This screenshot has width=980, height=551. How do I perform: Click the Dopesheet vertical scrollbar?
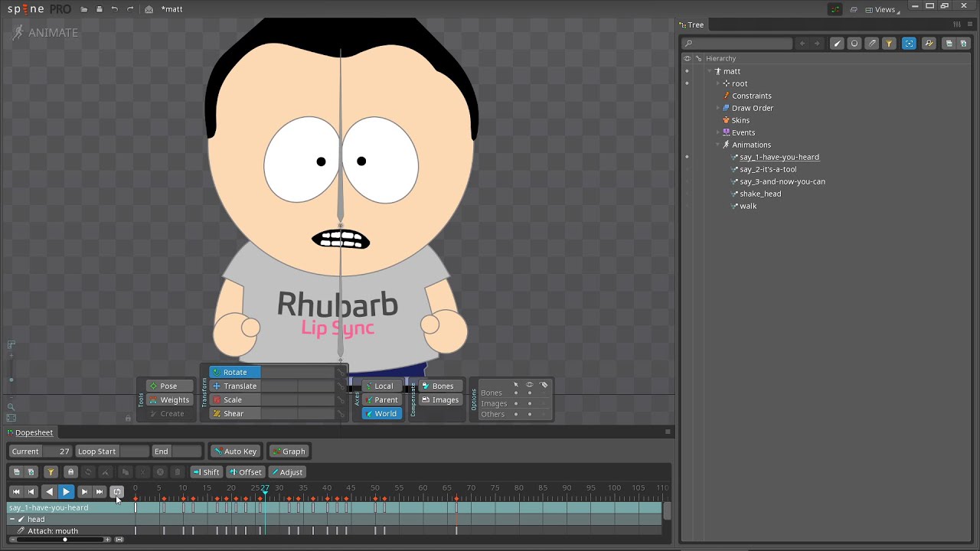(667, 510)
